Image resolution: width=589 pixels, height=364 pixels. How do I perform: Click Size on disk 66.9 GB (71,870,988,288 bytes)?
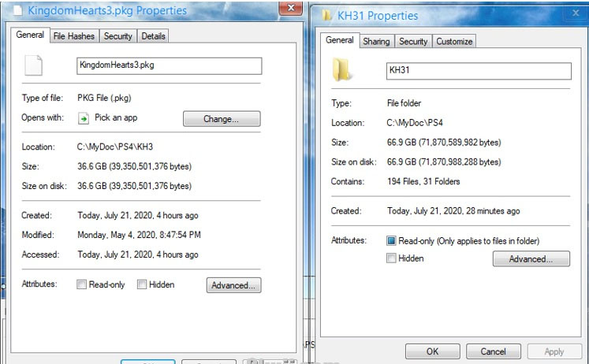[444, 162]
